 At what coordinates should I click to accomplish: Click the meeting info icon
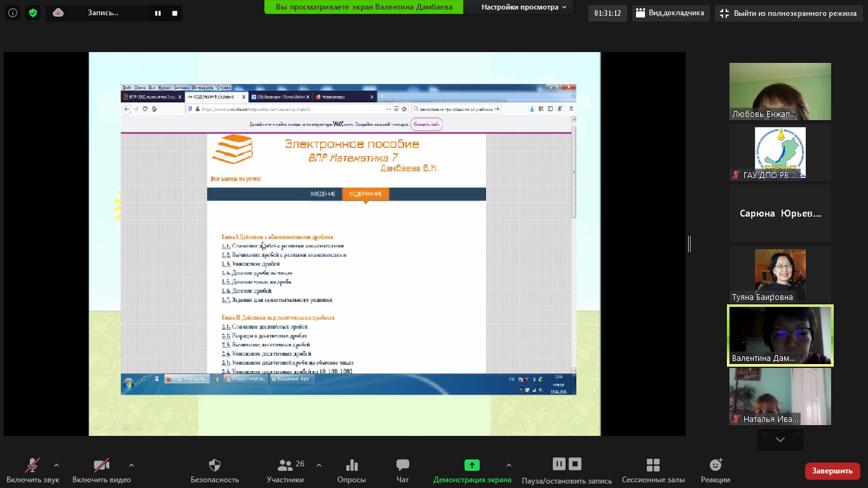(x=13, y=13)
